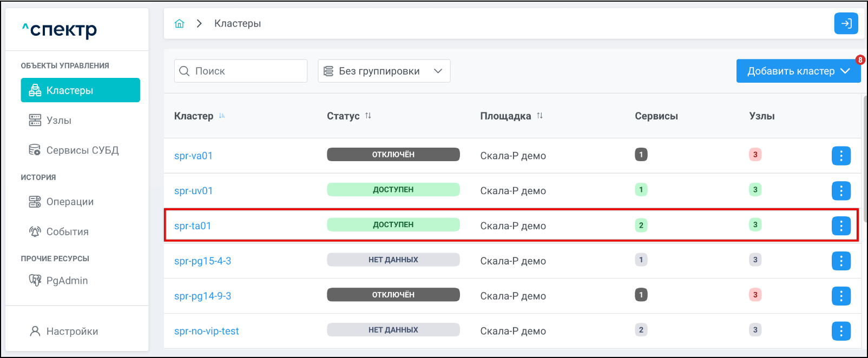Expand the Без группировки grouping dropdown

[384, 71]
